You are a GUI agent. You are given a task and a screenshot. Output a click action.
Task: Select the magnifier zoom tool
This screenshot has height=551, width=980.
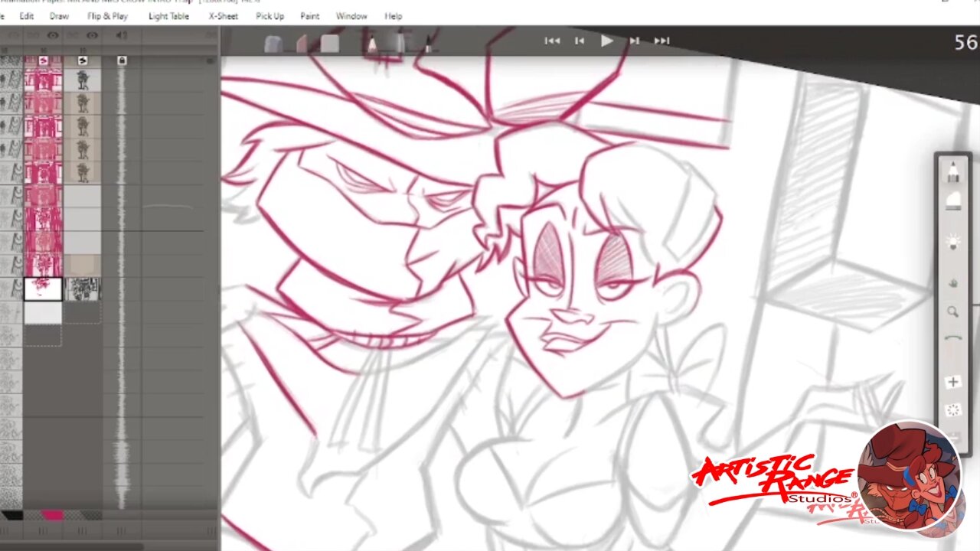pos(953,311)
